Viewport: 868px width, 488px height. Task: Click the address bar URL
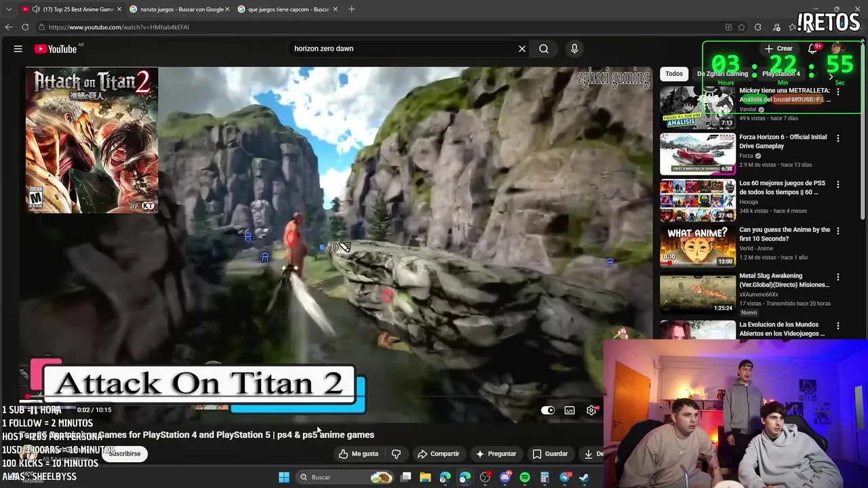[x=119, y=27]
